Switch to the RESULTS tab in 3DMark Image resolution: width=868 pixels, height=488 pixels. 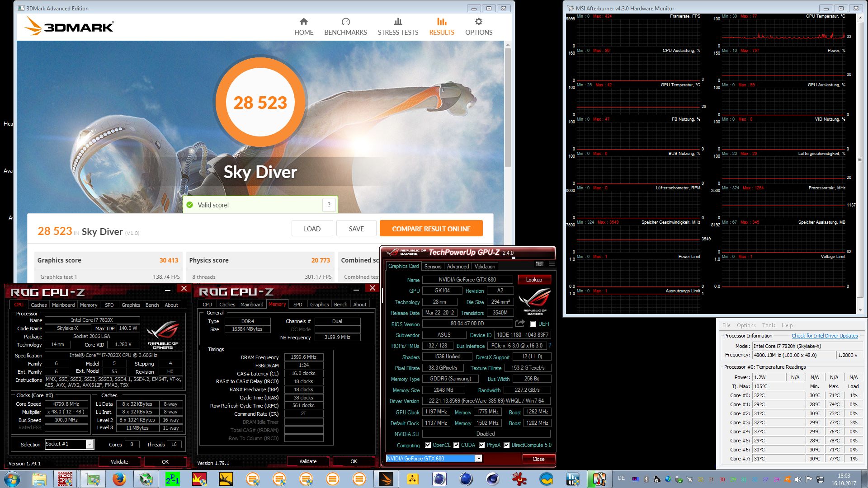tap(442, 27)
